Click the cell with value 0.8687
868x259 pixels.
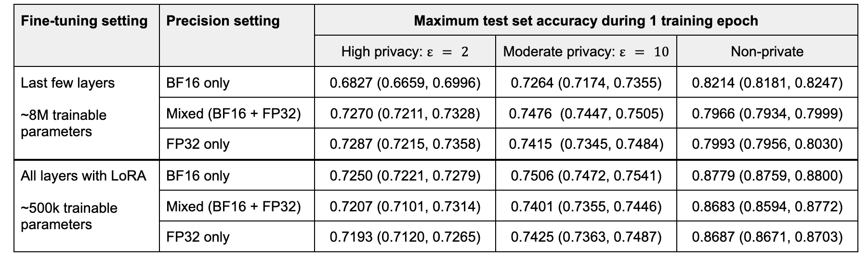point(767,237)
